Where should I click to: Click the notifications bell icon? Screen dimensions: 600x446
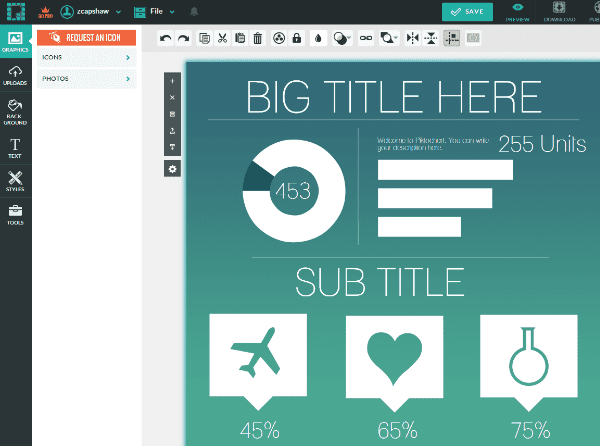(194, 11)
